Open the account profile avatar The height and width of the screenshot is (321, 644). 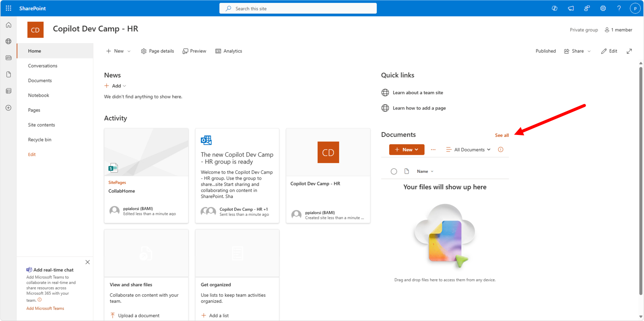[x=635, y=8]
